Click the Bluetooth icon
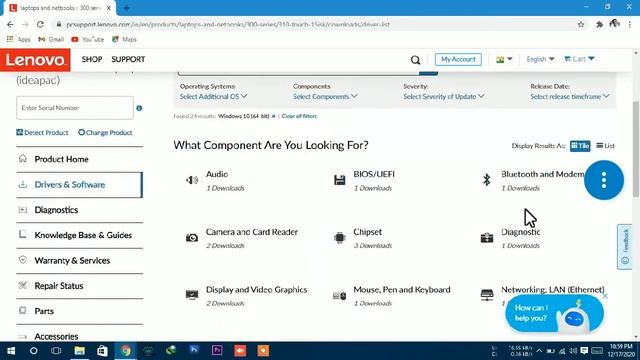The width and height of the screenshot is (640, 360). click(487, 180)
